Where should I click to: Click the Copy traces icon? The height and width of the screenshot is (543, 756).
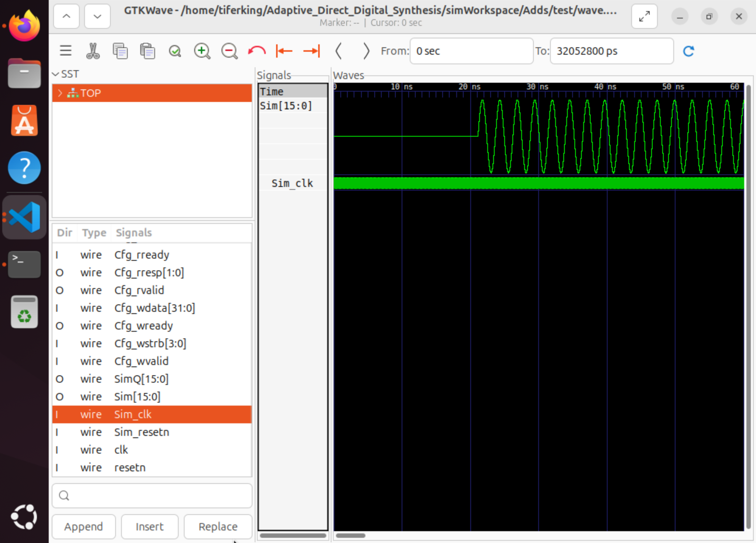[x=120, y=51]
